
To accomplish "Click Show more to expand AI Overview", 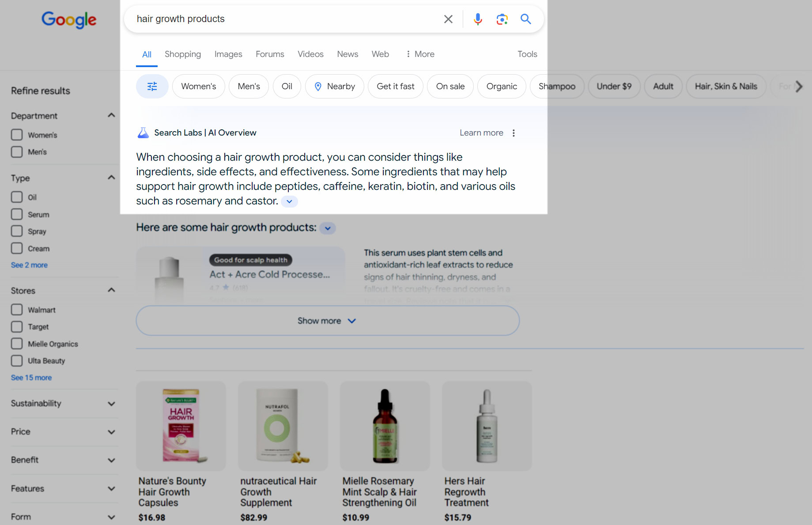I will [328, 321].
